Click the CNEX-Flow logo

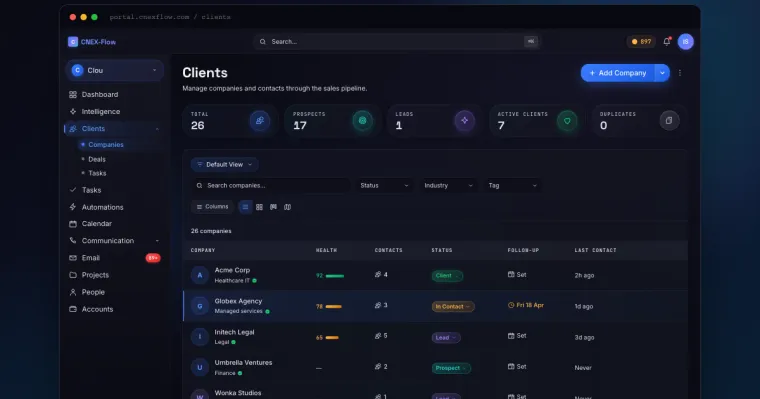[x=92, y=42]
